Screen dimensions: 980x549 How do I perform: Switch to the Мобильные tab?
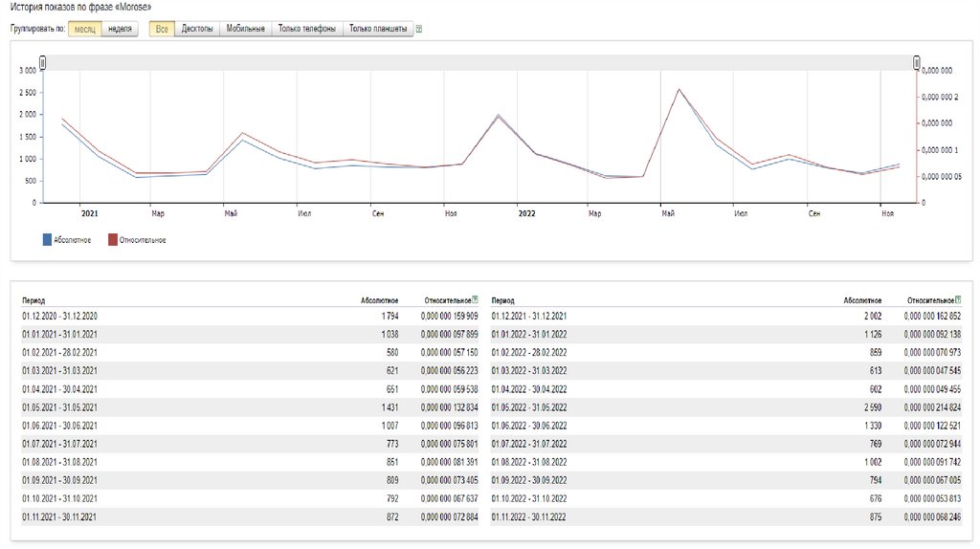[x=245, y=30]
